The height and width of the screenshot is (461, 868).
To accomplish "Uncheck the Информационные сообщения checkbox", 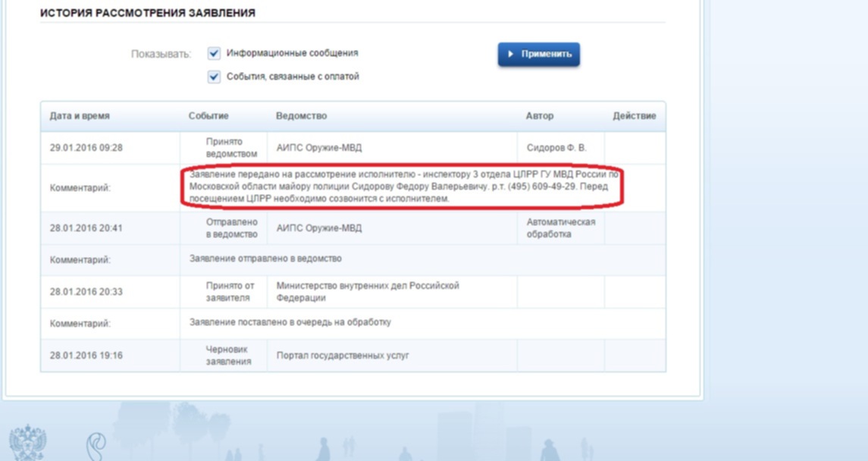I will [214, 54].
